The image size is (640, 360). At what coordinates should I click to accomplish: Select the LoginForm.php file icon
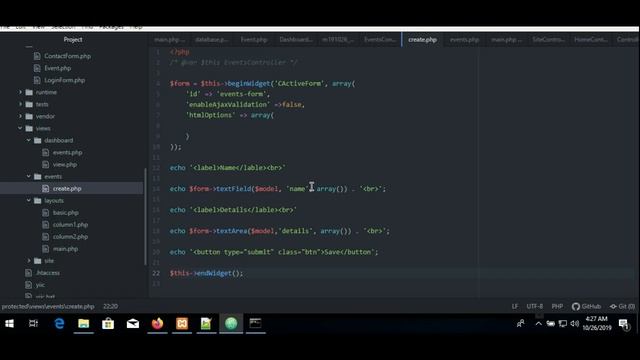coord(37,80)
